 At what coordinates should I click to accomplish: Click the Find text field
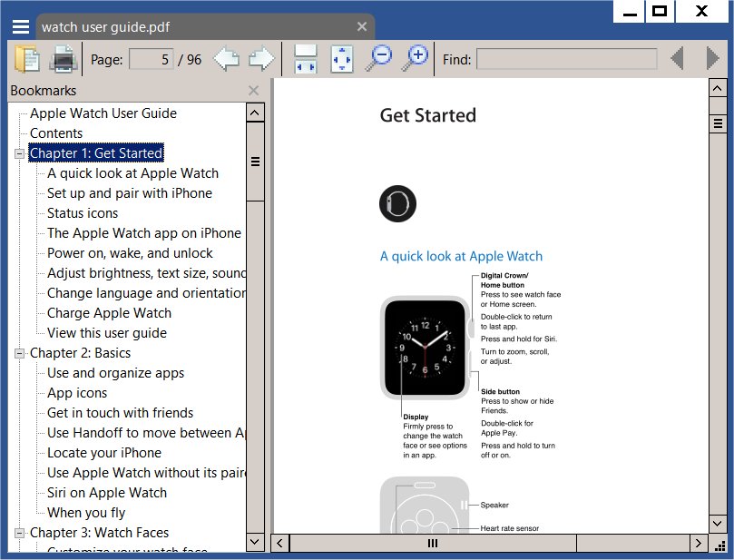[567, 60]
